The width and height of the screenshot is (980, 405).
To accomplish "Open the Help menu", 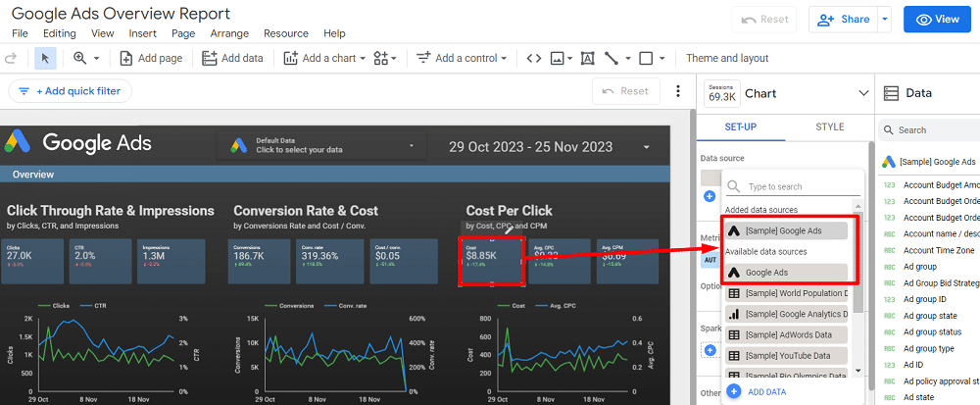I will [x=334, y=33].
